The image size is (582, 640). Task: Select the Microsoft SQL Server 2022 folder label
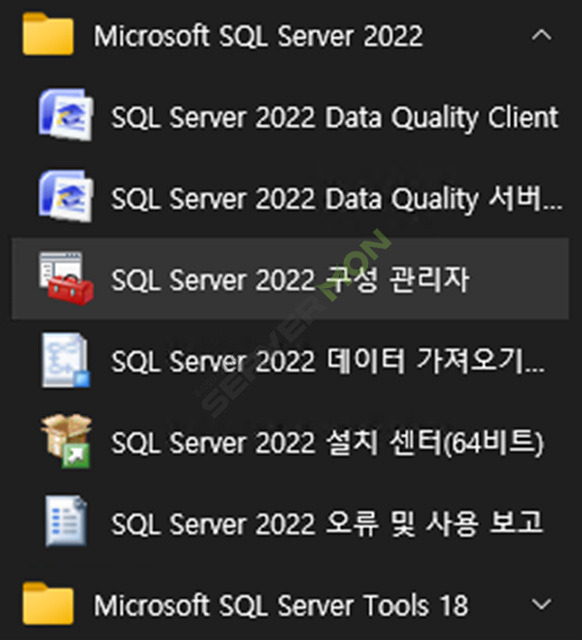(x=258, y=36)
